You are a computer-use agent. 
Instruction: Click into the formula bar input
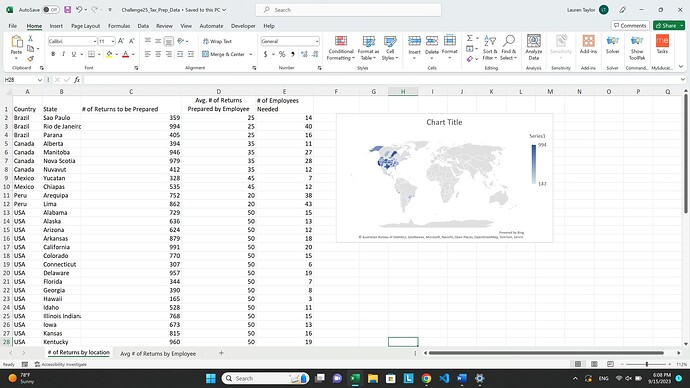(x=381, y=80)
